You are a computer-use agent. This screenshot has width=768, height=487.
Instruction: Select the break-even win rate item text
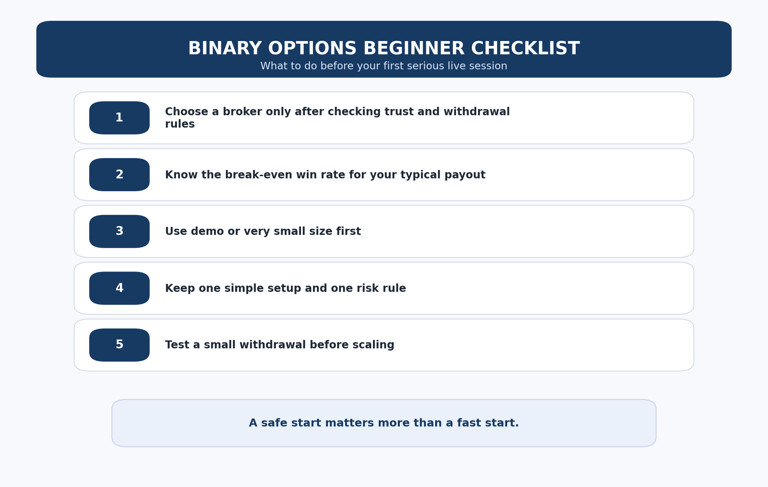coord(325,175)
